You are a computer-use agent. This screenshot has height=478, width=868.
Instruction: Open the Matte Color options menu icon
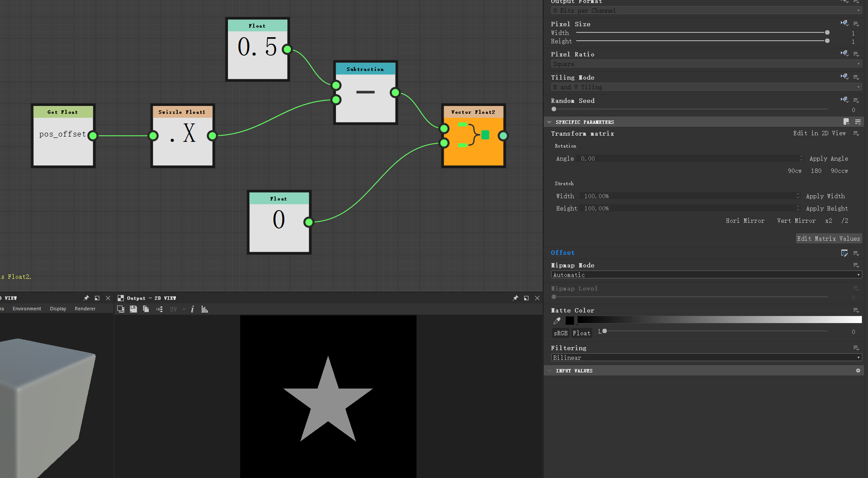point(856,310)
